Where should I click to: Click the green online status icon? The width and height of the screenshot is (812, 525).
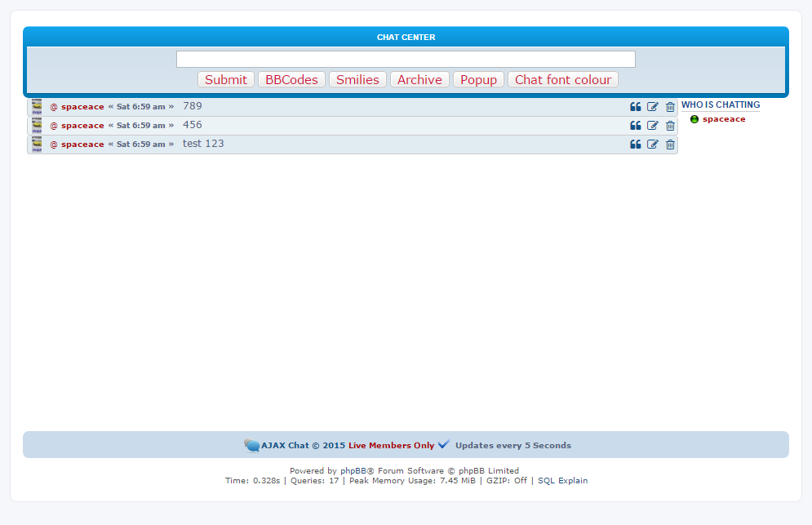point(694,119)
